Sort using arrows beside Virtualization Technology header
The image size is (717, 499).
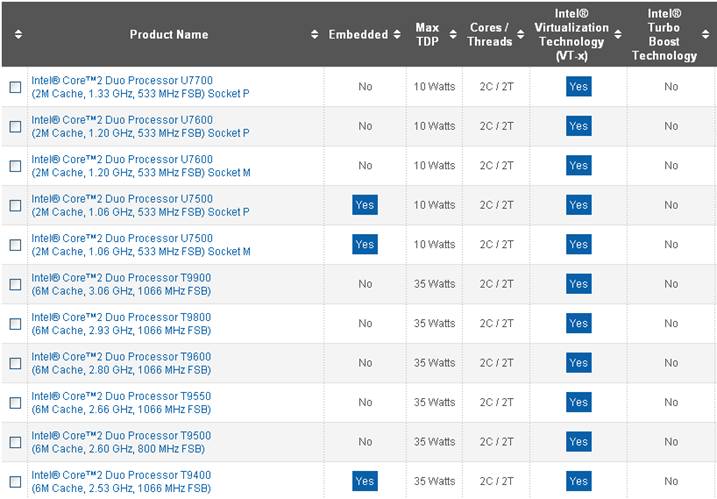pyautogui.click(x=618, y=34)
